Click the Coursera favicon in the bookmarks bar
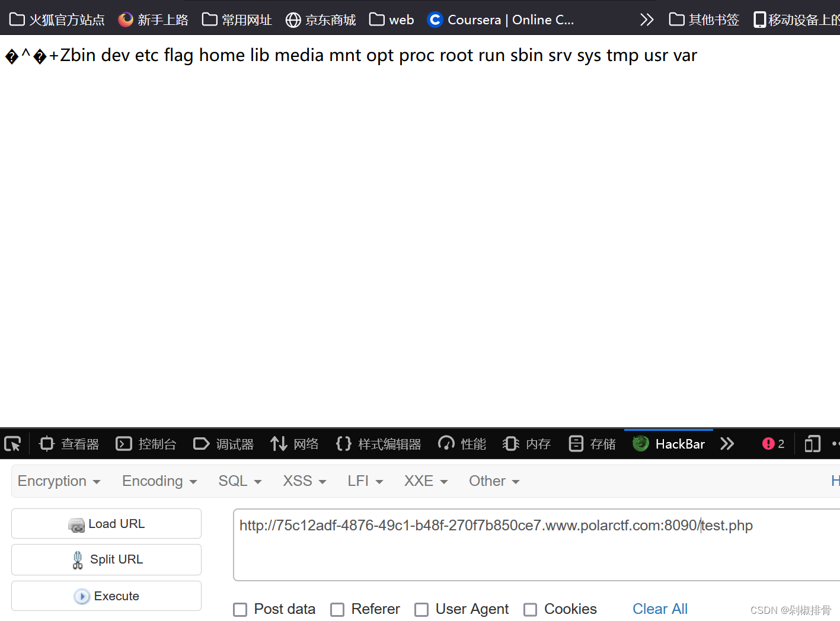Image resolution: width=840 pixels, height=621 pixels. [435, 20]
